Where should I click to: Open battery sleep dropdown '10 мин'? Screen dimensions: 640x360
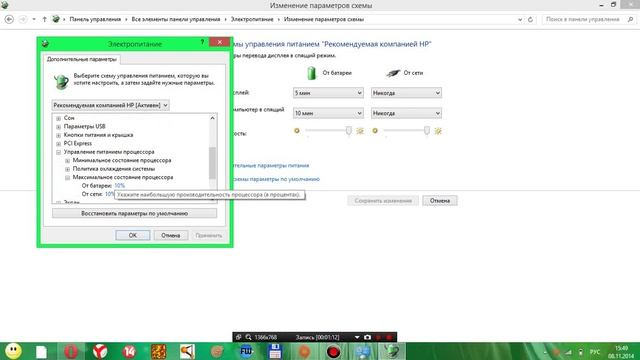pyautogui.click(x=328, y=113)
